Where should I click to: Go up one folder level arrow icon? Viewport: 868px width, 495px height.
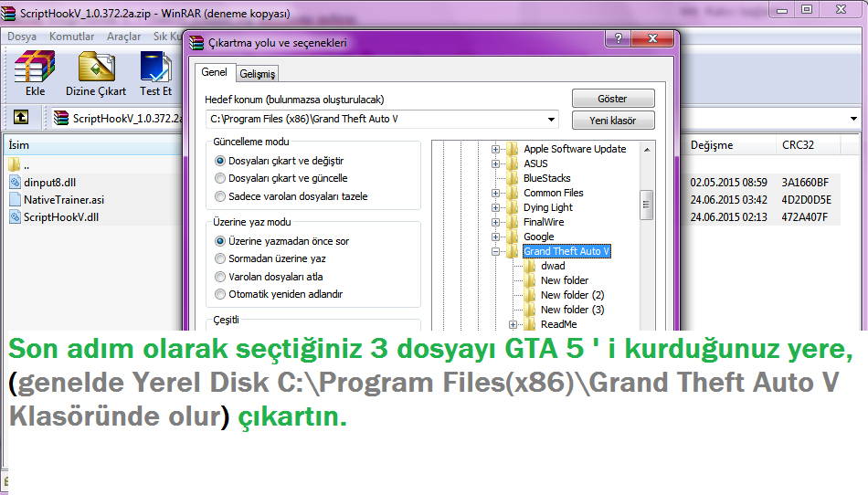click(x=21, y=117)
